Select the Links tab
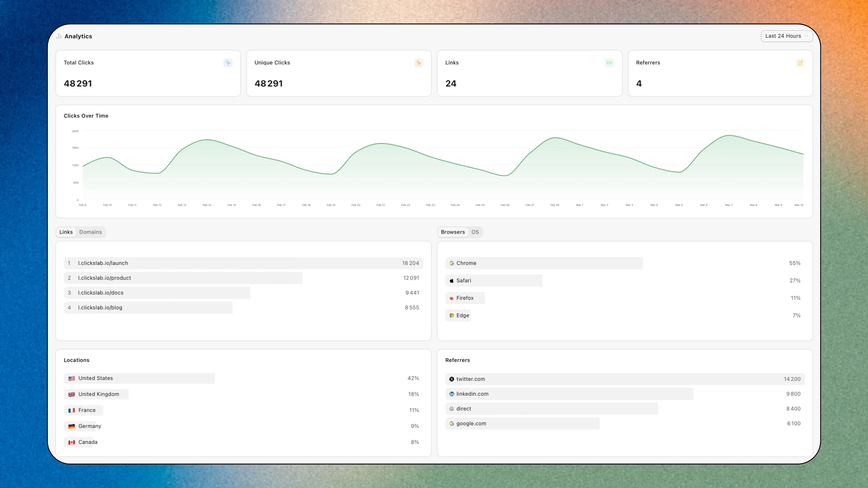Image resolution: width=868 pixels, height=488 pixels. click(66, 232)
